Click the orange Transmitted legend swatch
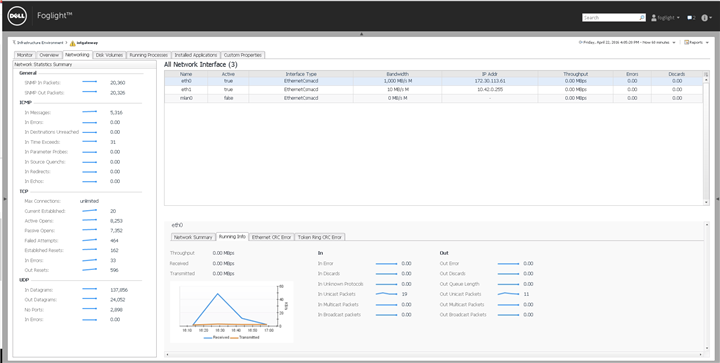The image size is (720, 363). coord(234,338)
